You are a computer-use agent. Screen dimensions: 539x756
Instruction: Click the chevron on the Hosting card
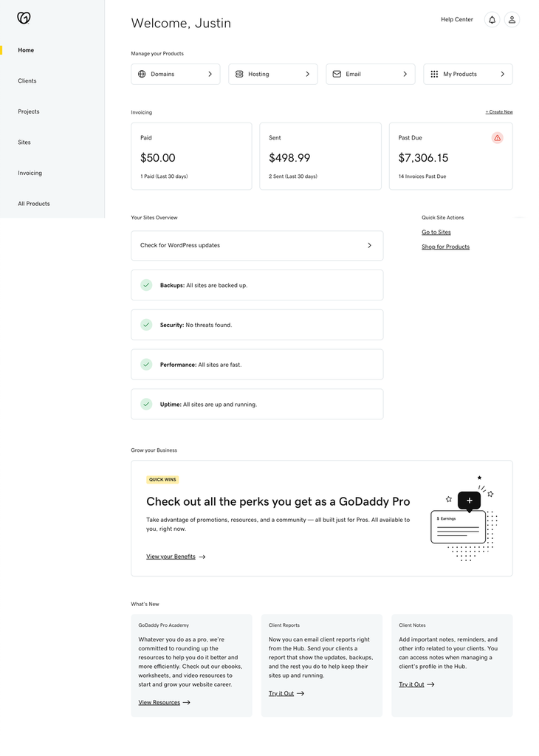click(x=307, y=74)
